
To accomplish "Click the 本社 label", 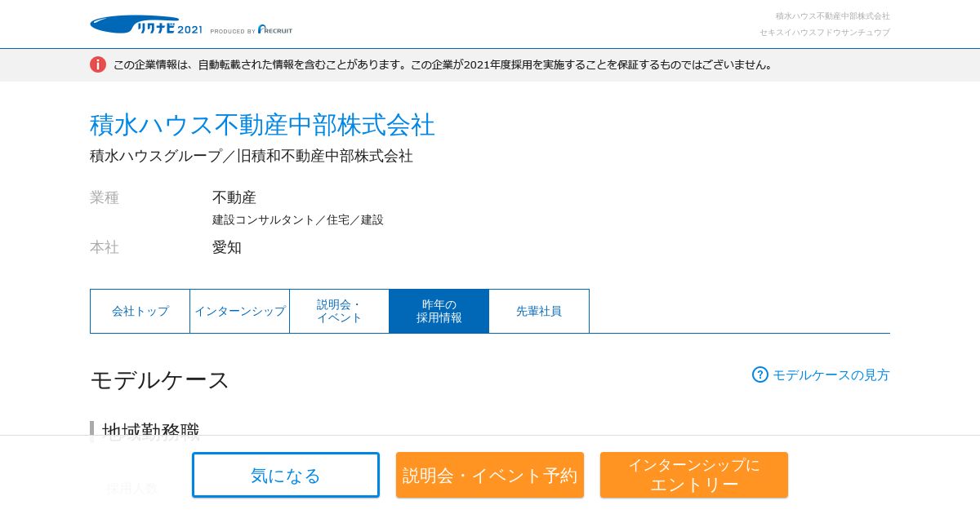I will (x=105, y=247).
